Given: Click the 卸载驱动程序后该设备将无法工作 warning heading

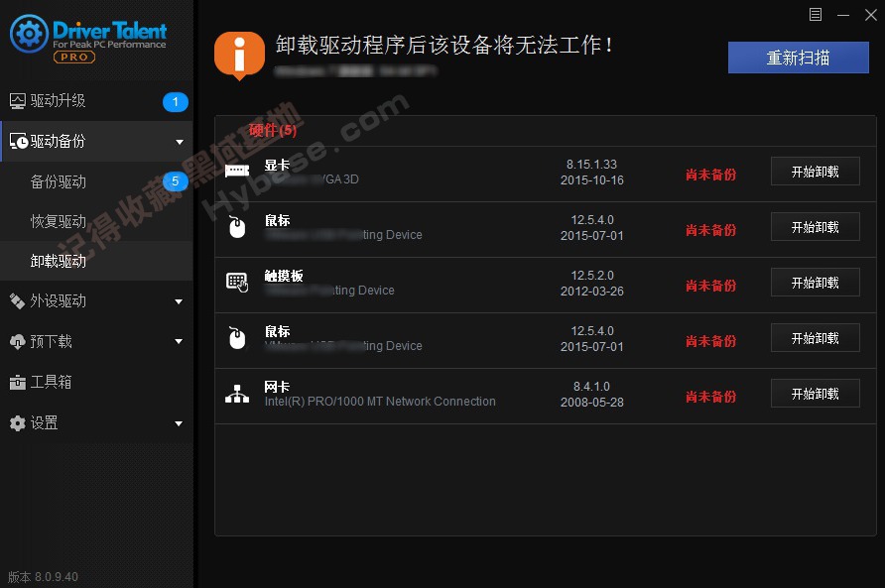Looking at the screenshot, I should pos(443,45).
